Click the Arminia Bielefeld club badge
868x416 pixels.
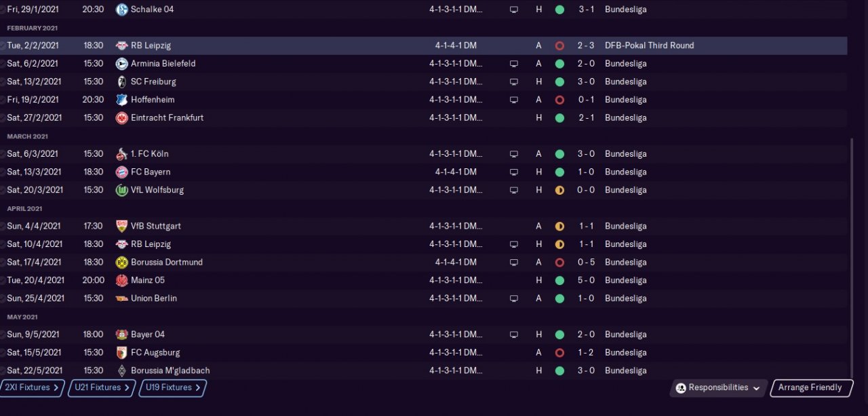pos(122,64)
